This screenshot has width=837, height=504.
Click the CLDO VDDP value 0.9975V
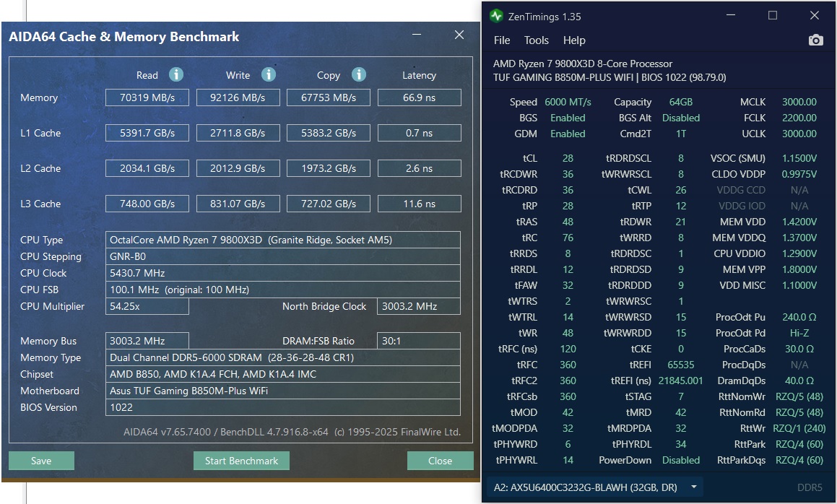(799, 174)
